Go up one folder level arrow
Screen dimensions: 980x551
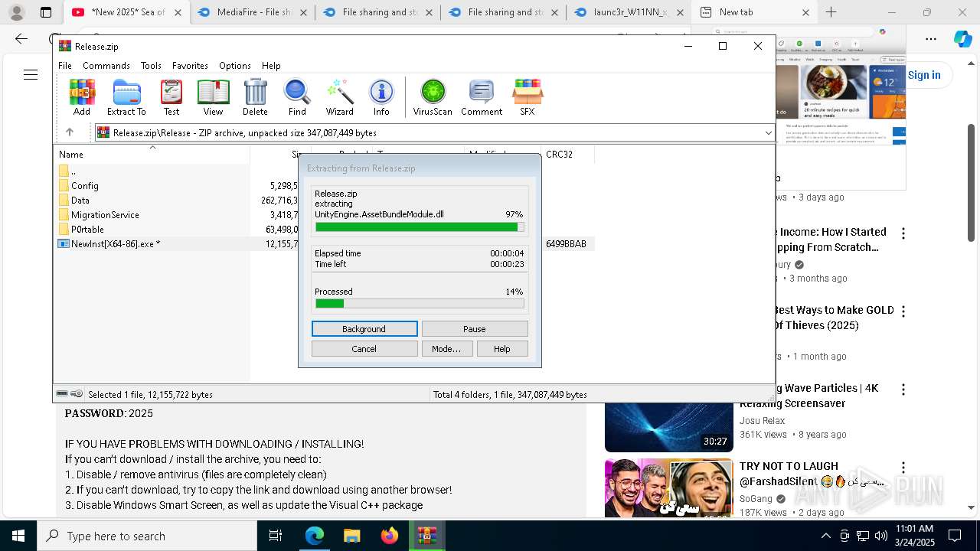70,132
